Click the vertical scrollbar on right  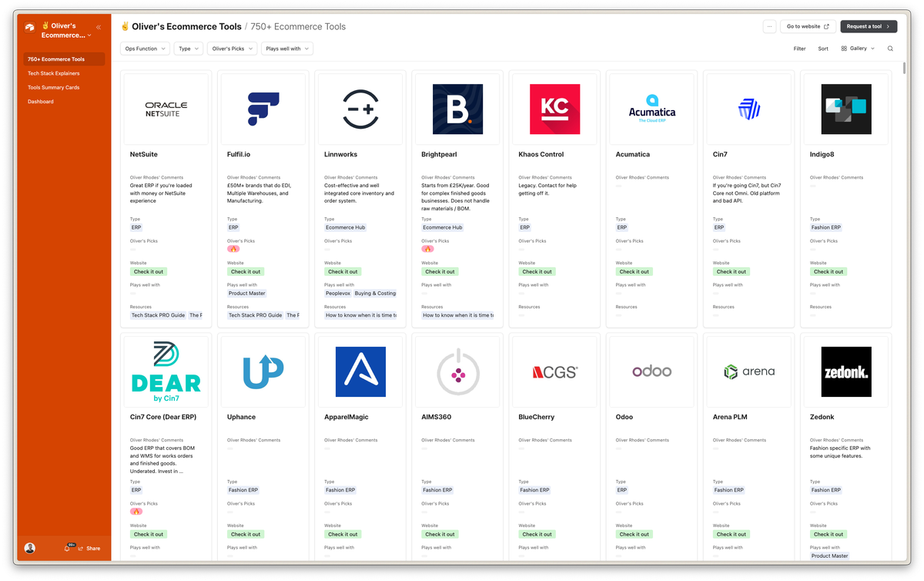coord(905,68)
